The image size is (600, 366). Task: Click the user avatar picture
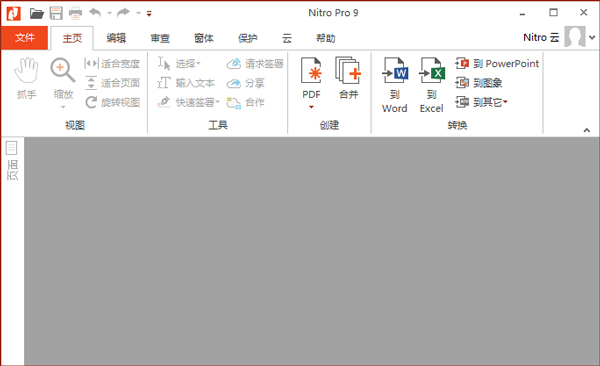pyautogui.click(x=575, y=37)
